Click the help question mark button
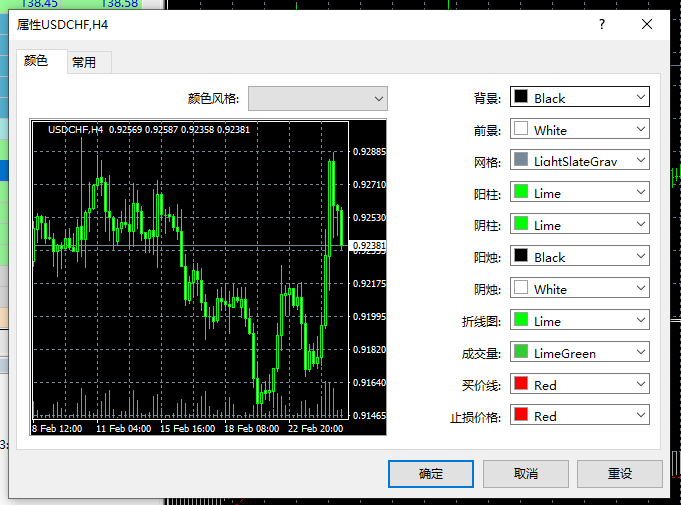 click(601, 24)
